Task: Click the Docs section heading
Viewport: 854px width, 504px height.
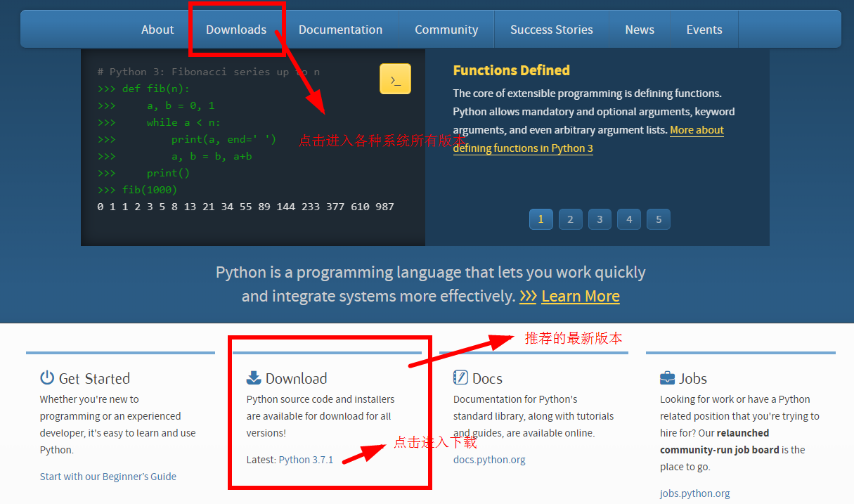Action: click(x=487, y=378)
